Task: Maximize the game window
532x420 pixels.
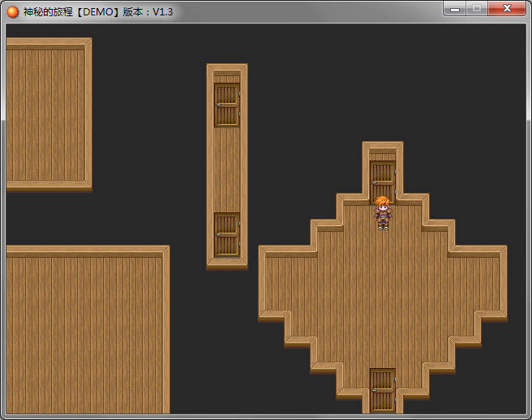Action: click(x=477, y=9)
